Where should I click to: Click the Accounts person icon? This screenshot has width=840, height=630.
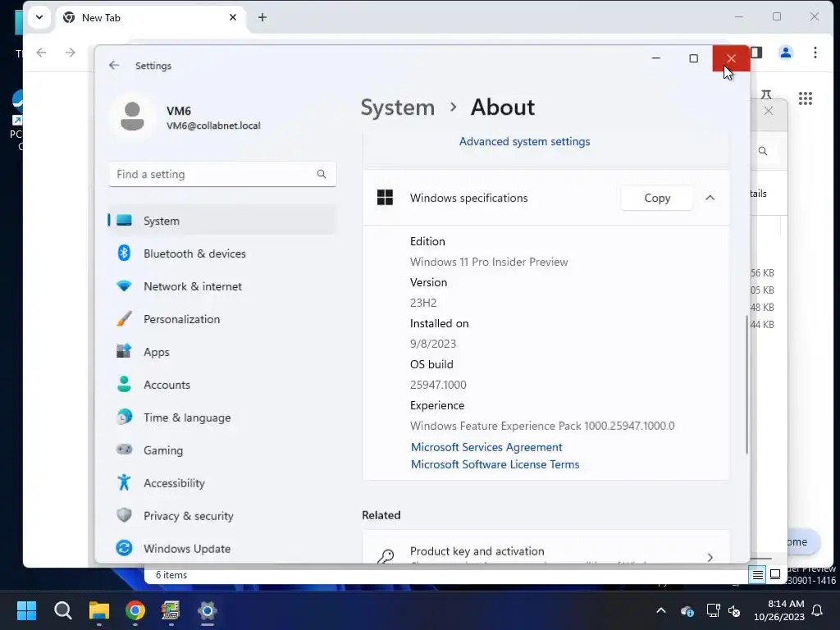tap(124, 384)
